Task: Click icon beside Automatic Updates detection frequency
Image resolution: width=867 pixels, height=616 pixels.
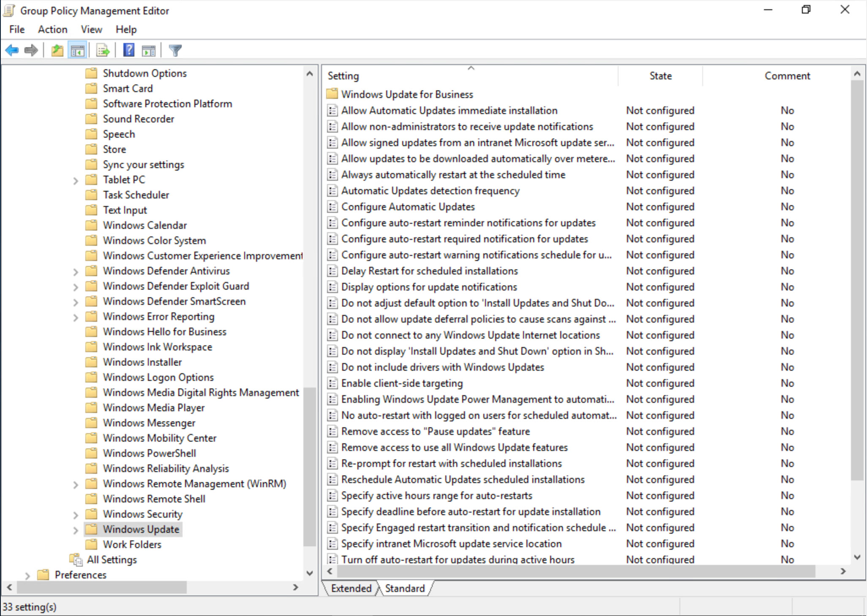Action: coord(333,190)
